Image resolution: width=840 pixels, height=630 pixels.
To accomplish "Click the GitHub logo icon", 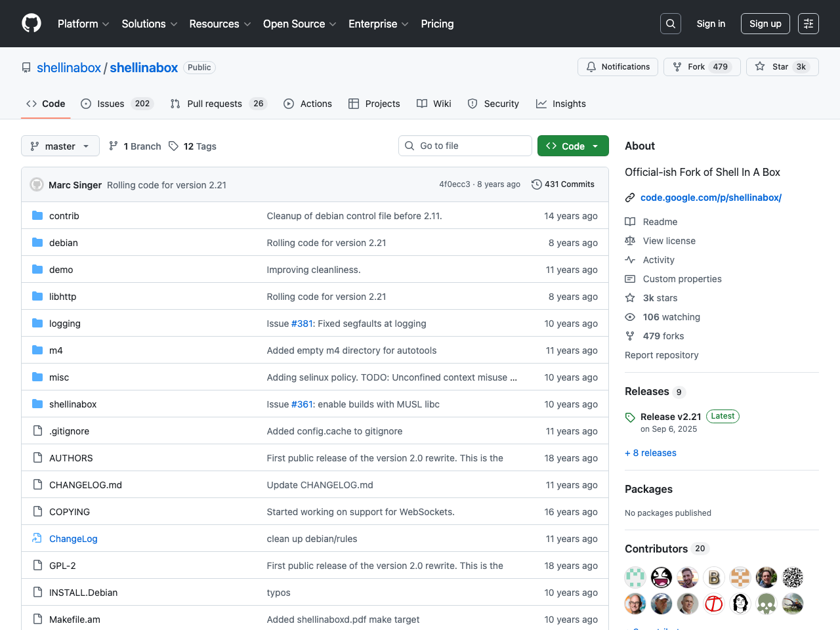I will click(31, 24).
